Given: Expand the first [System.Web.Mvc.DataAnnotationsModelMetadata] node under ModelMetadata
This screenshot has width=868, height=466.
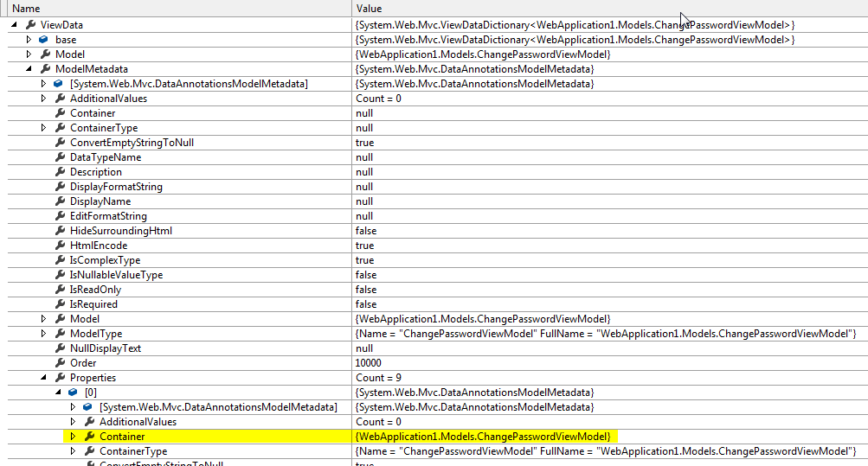Looking at the screenshot, I should click(x=43, y=84).
